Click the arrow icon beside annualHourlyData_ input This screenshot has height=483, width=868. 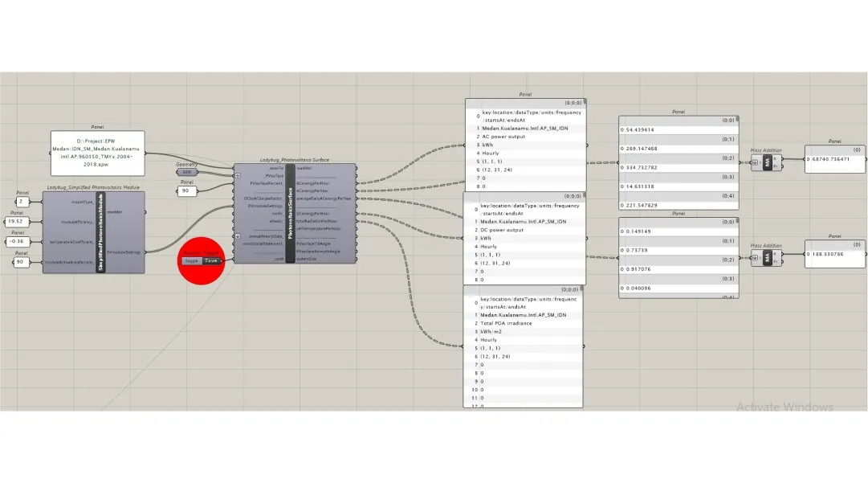tap(238, 236)
